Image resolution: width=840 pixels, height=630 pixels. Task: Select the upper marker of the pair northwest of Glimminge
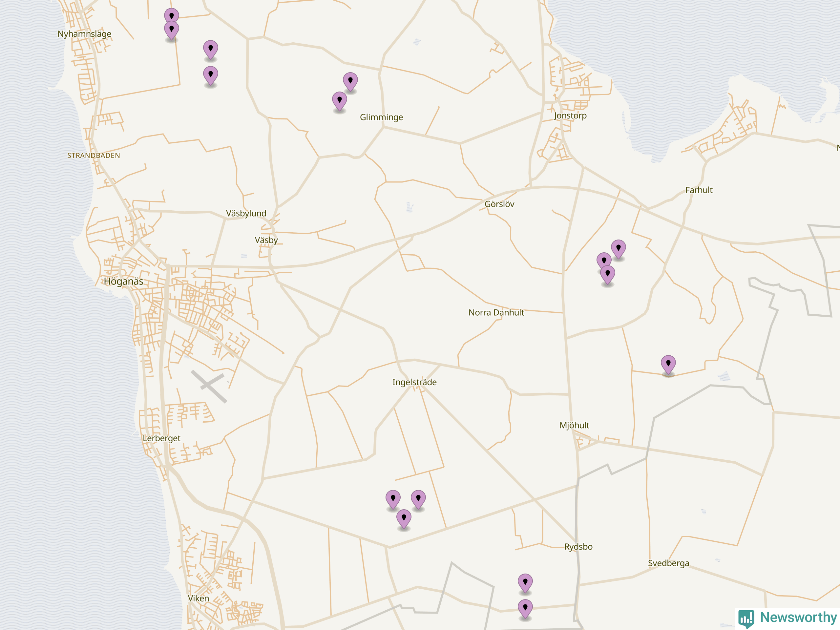point(350,82)
